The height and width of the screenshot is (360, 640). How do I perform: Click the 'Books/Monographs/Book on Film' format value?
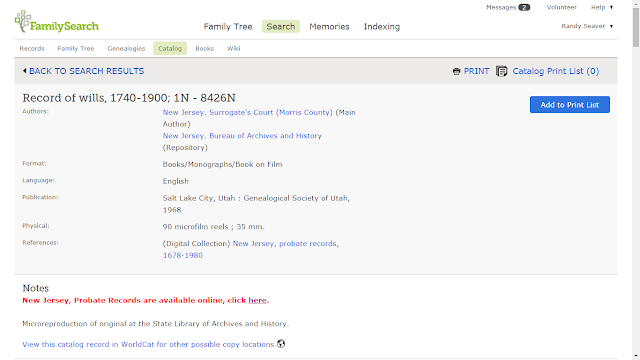coord(222,164)
